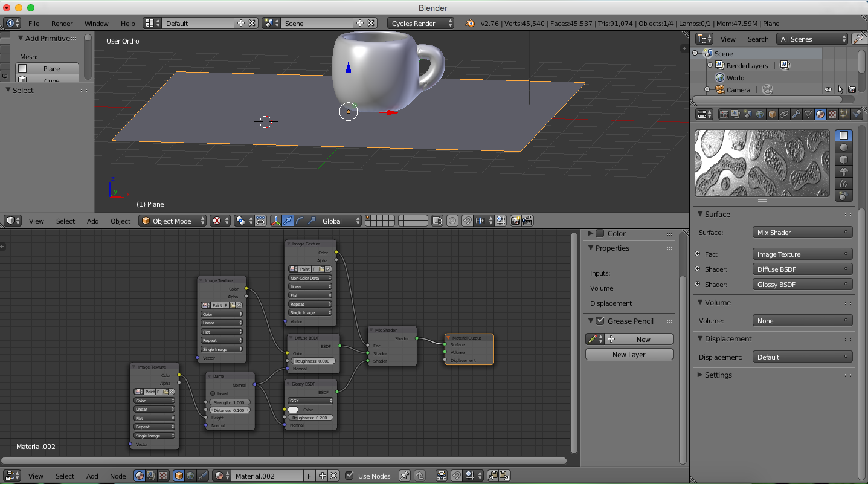868x484 pixels.
Task: Toggle Camera visibility eye in outliner
Action: point(828,89)
